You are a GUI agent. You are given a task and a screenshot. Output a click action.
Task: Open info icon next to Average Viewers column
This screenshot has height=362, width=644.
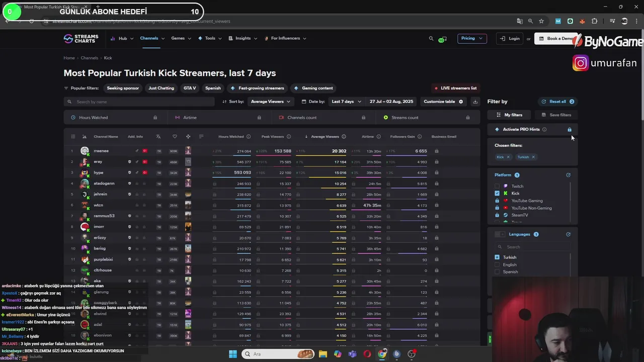point(344,136)
